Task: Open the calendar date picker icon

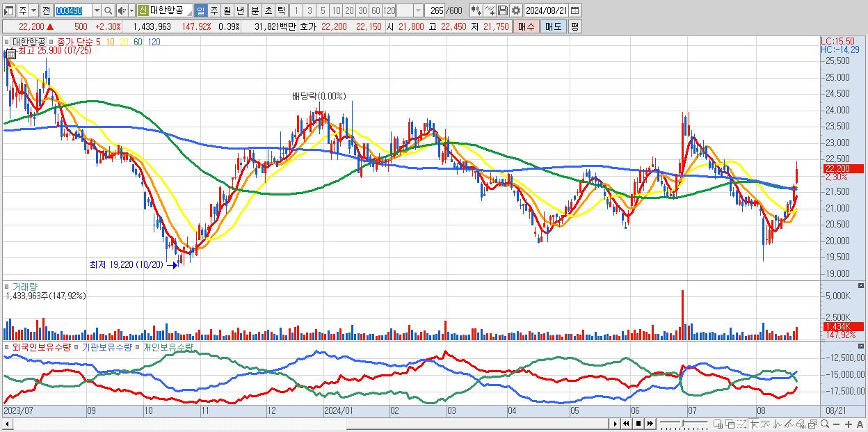Action: tap(574, 10)
